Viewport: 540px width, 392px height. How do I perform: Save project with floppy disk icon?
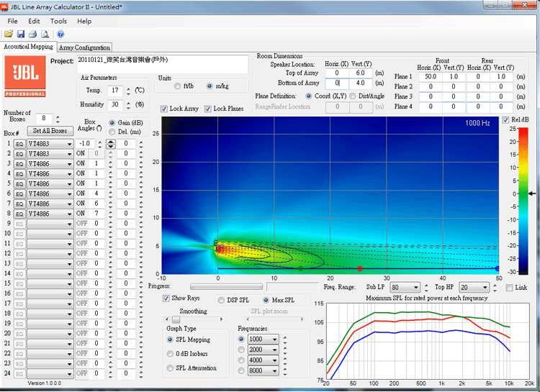[x=21, y=34]
